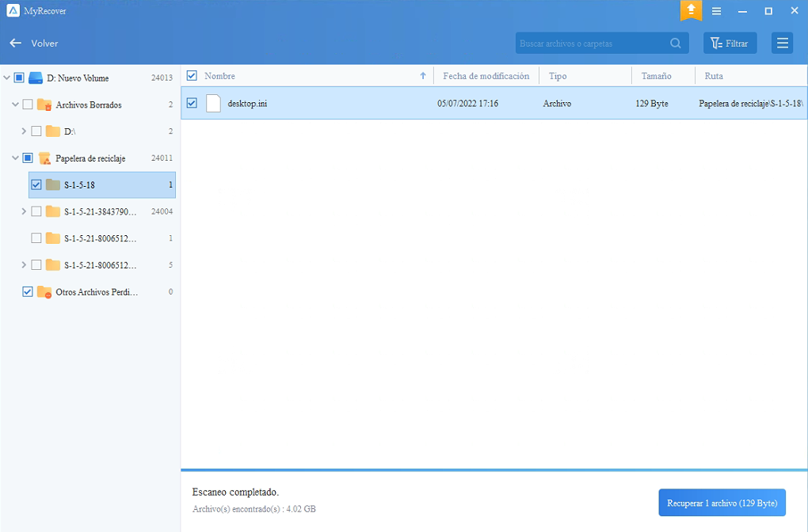The width and height of the screenshot is (808, 532).
Task: Check the folder checkbox with count 5
Action: 36,265
